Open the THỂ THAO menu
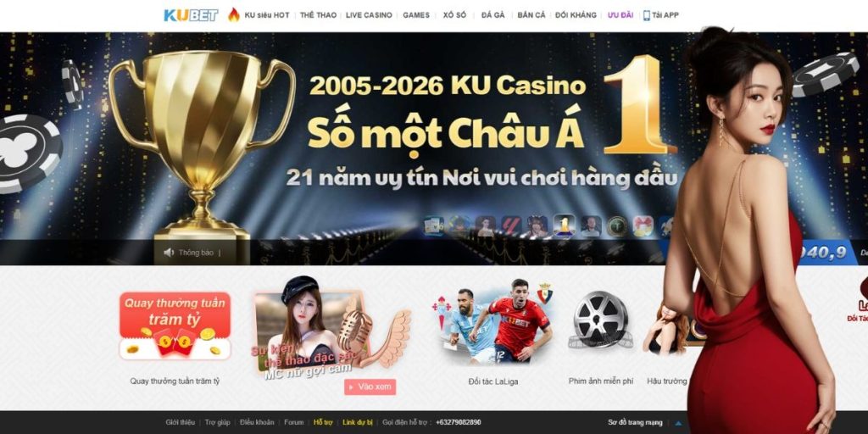This screenshot has width=868, height=434. click(x=319, y=15)
